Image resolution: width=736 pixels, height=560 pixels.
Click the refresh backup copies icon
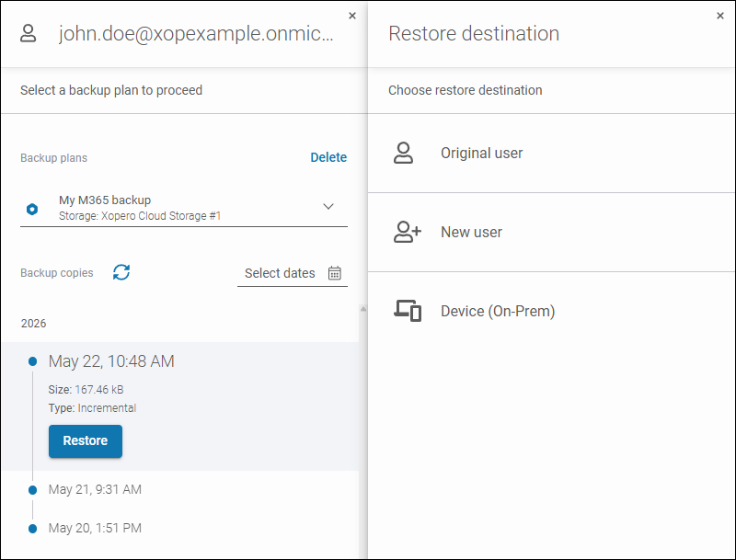121,272
